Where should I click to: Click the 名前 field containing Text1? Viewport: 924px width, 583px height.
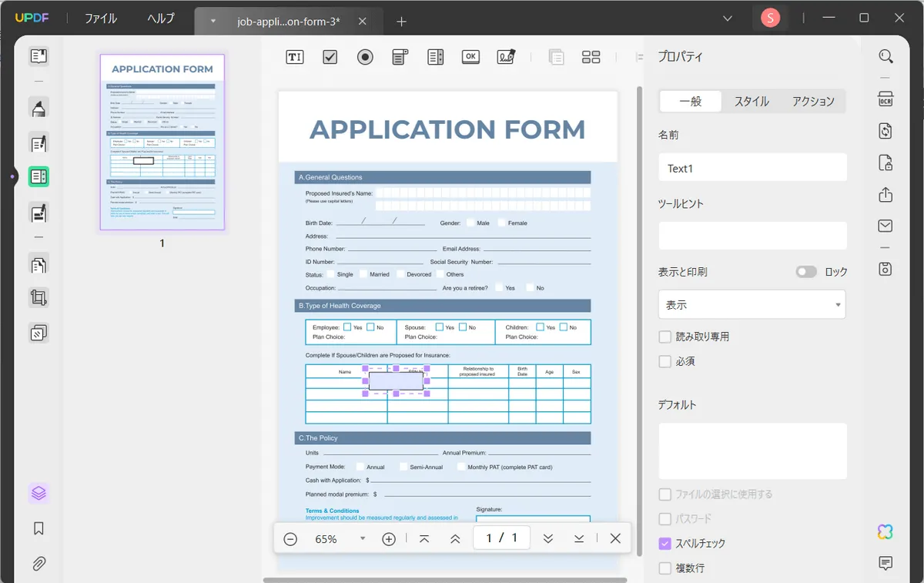(x=752, y=168)
